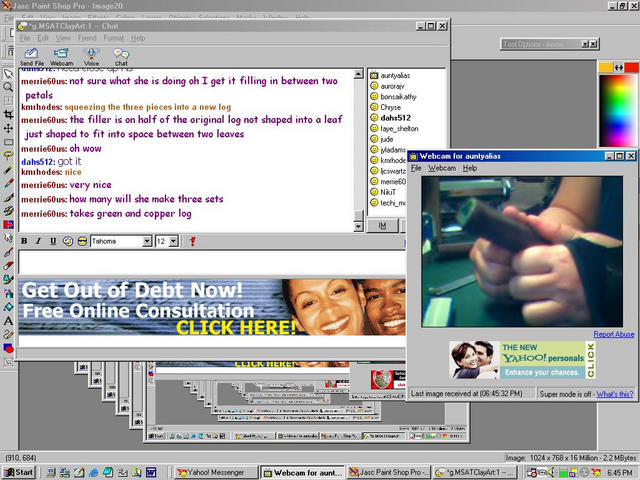Viewport: 640px width, 480px height.
Task: Select the Retouch tool
Action: (x=8, y=238)
